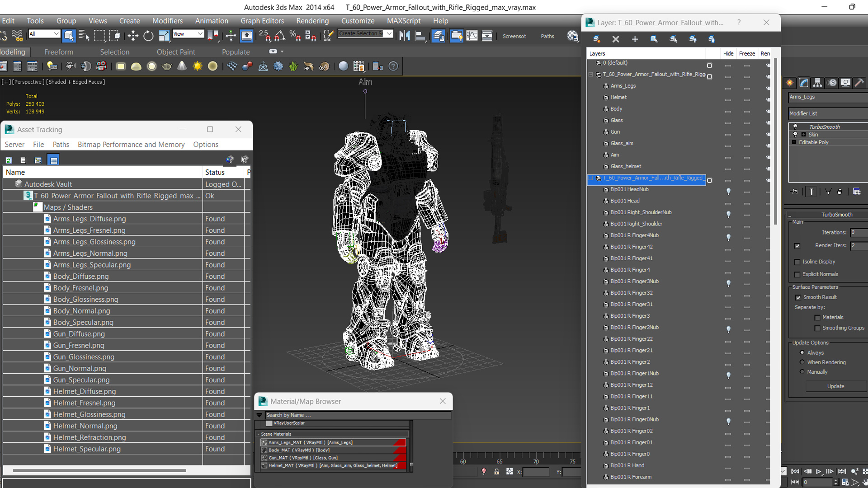868x488 pixels.
Task: Uncheck Smooth Result checkbox
Action: coord(798,297)
